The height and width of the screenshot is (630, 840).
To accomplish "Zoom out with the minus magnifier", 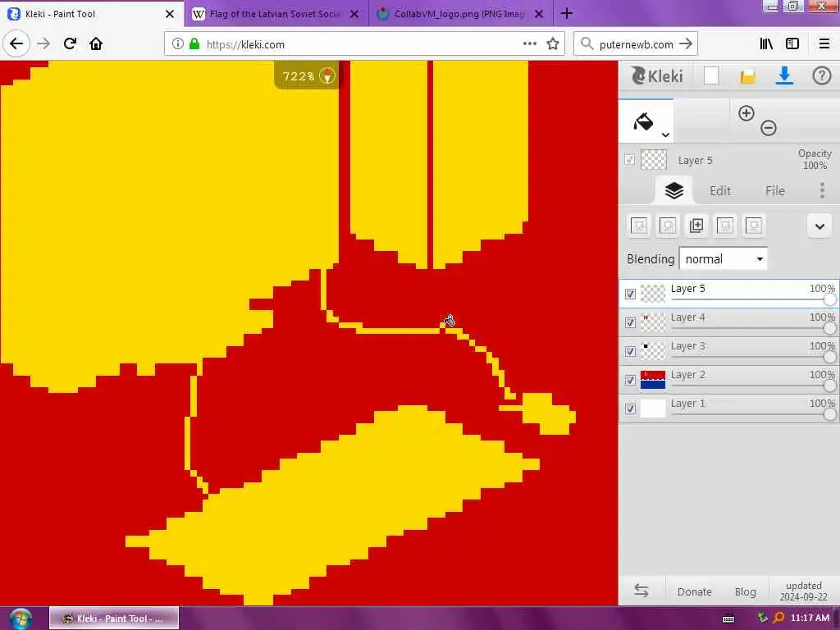I will pyautogui.click(x=768, y=127).
